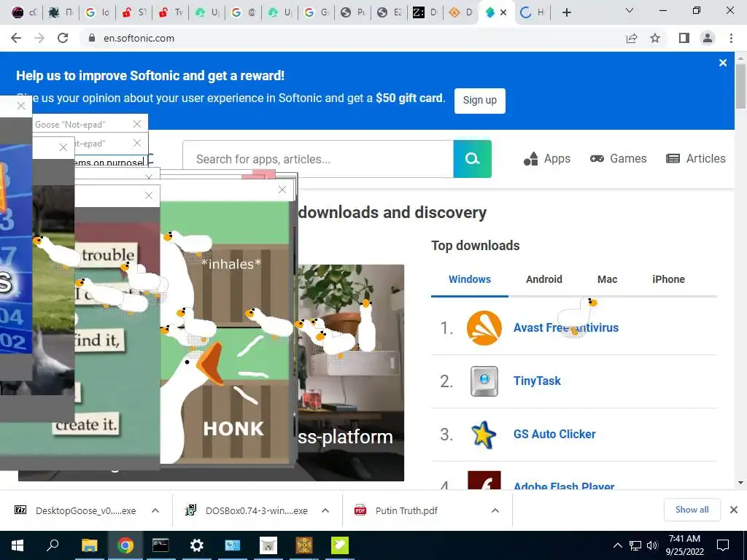The height and width of the screenshot is (560, 747).
Task: Click the Search for apps input field
Action: click(x=318, y=159)
